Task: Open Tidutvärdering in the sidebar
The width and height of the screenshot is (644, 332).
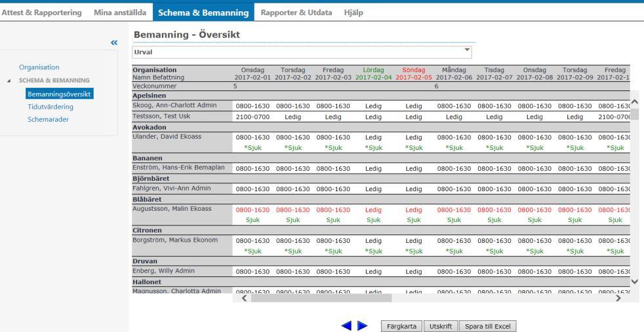Action: 50,107
